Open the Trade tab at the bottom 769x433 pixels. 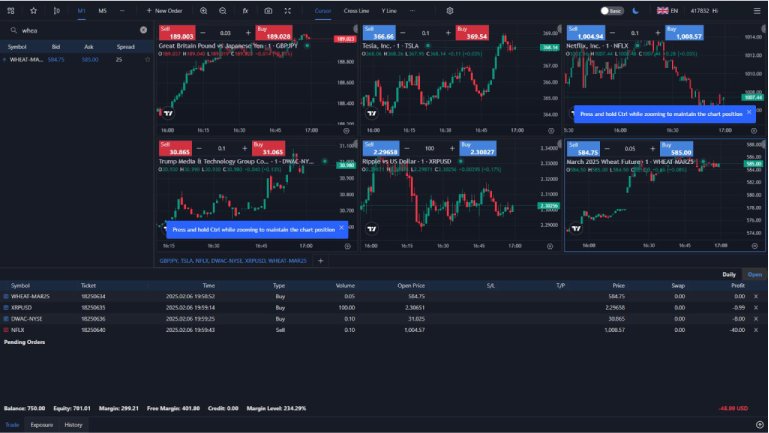[12, 425]
